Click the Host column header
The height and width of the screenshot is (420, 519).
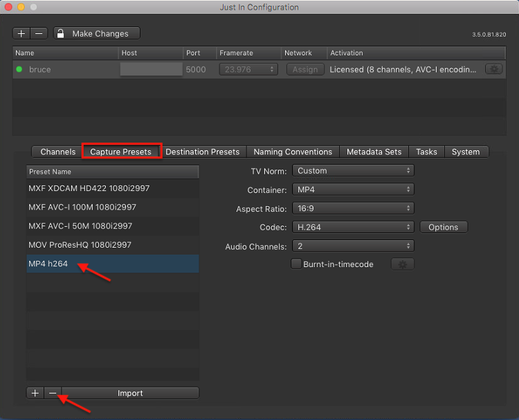(x=151, y=53)
